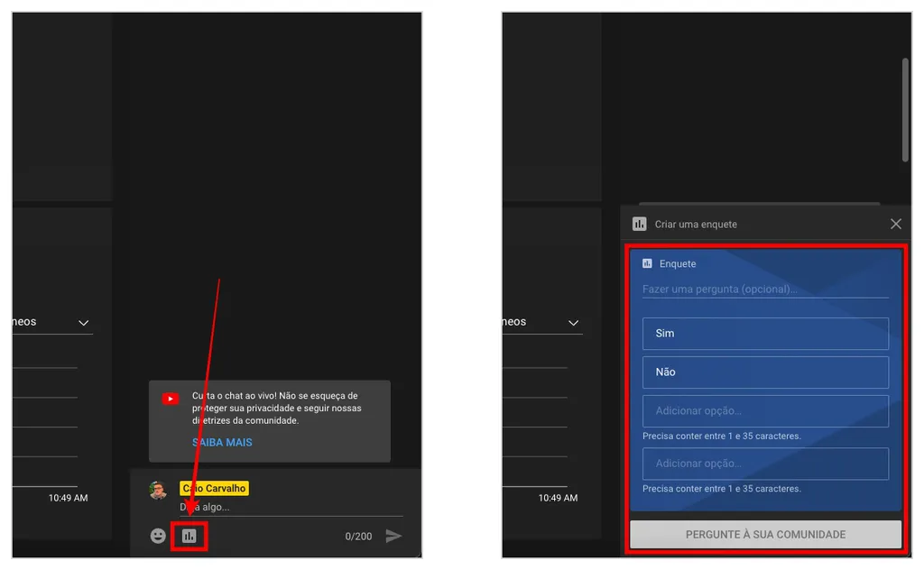Expand the dropdown chevron in right screenshot

coord(573,323)
